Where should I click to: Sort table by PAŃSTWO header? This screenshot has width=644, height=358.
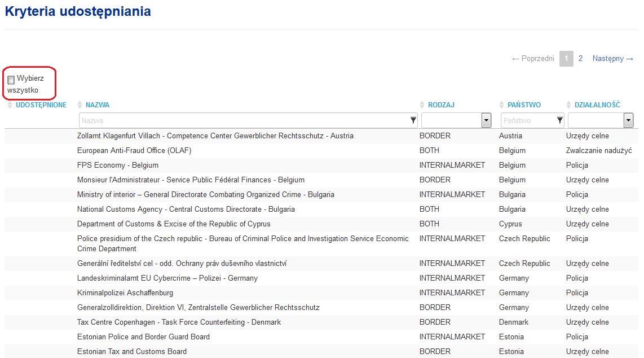point(524,105)
